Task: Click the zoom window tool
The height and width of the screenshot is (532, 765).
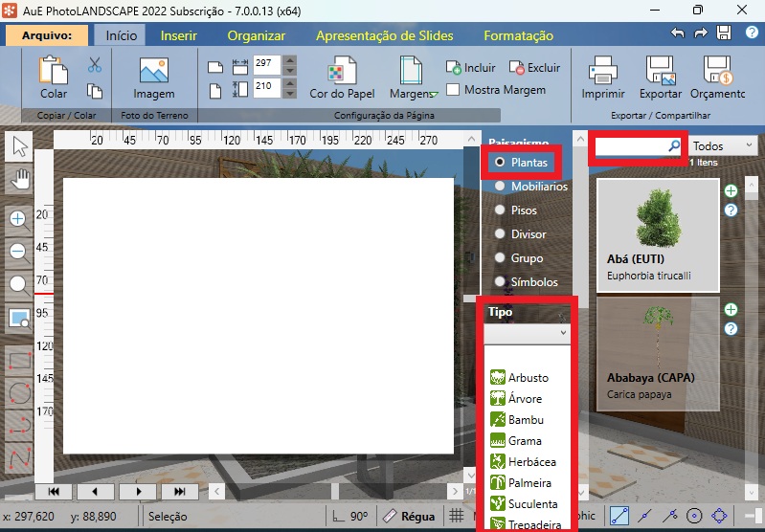Action: click(x=19, y=319)
